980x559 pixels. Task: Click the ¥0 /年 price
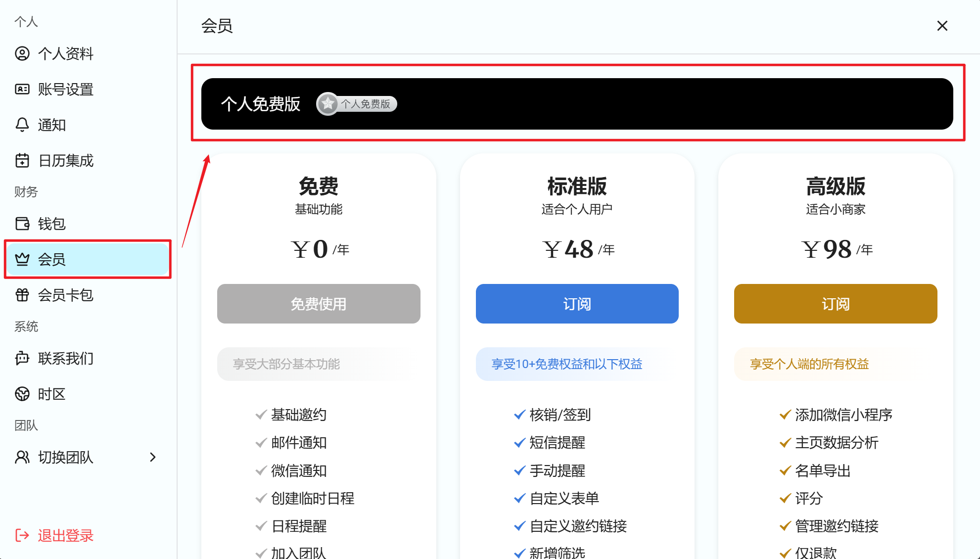[x=320, y=249]
